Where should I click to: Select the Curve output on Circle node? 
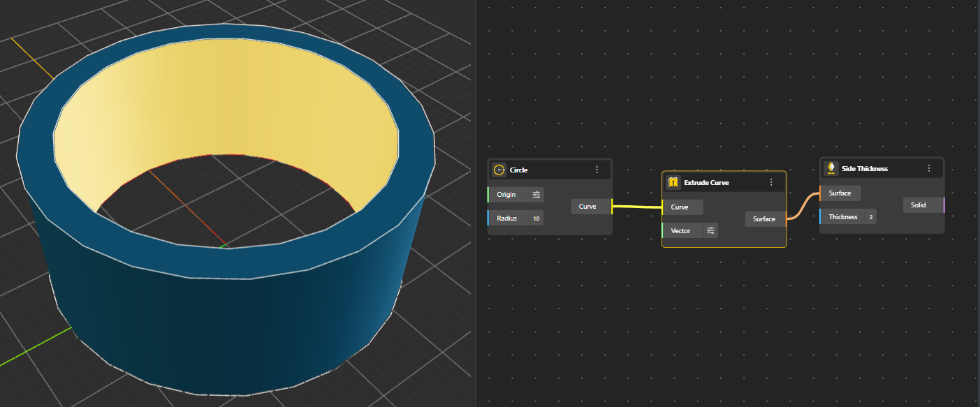(x=587, y=207)
